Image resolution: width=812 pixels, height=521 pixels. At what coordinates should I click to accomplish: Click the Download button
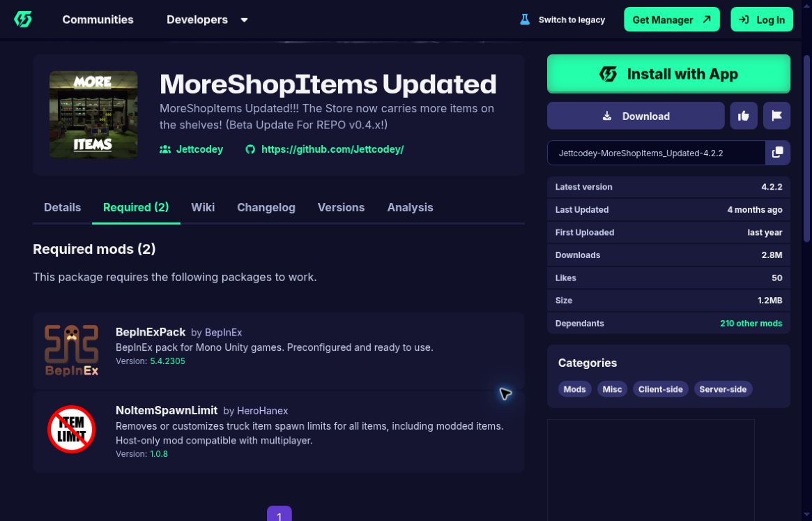coord(636,116)
